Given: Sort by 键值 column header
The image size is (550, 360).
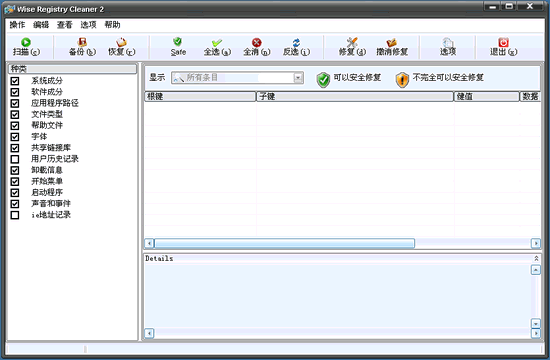Looking at the screenshot, I should coord(487,96).
